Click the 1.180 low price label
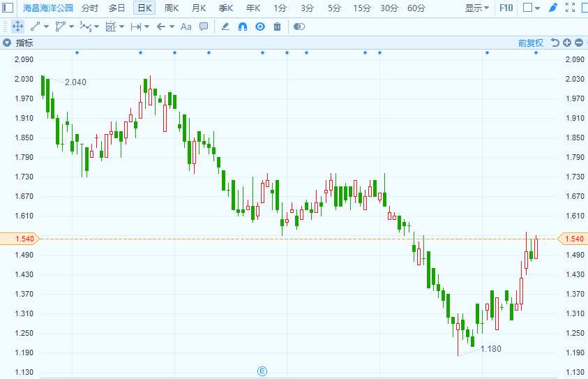Screen dimensions: 588x379 click(490, 349)
